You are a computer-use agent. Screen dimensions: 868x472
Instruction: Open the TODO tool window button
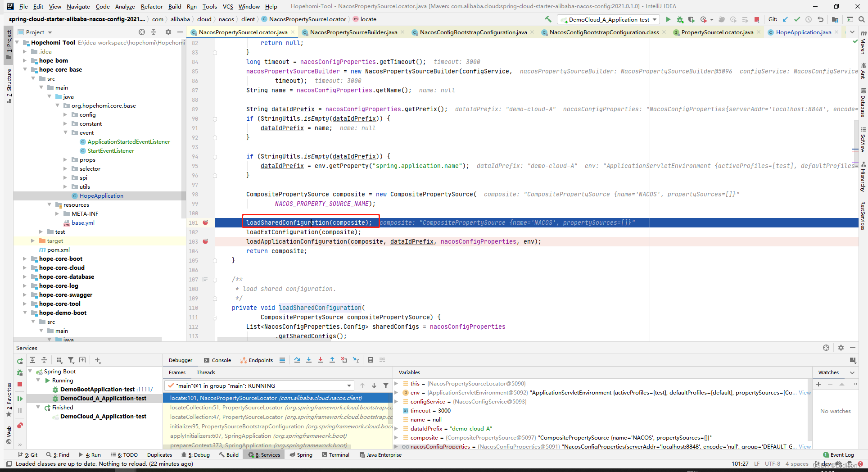pos(125,455)
